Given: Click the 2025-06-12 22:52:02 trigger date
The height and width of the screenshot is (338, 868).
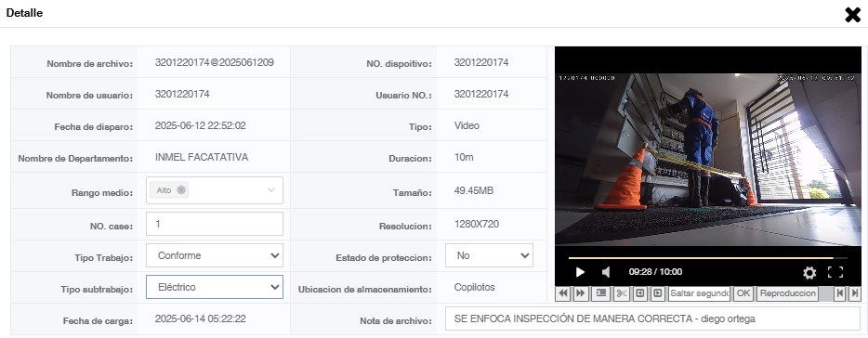Looking at the screenshot, I should [201, 126].
